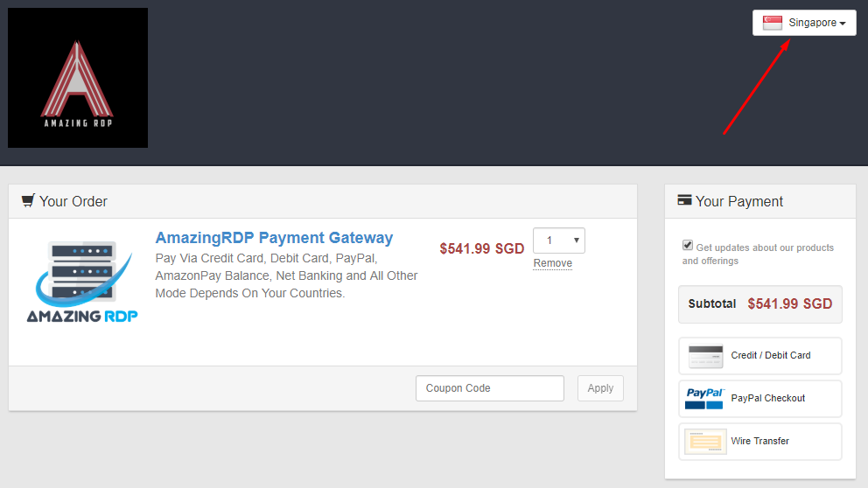
Task: Open the AmazingRDP Payment Gateway link
Action: point(274,238)
